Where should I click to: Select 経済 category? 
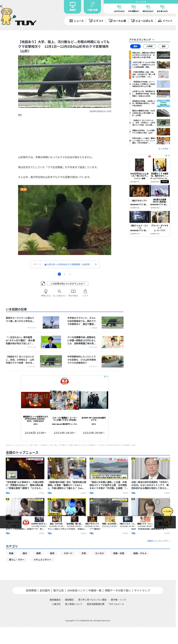tap(52, 553)
